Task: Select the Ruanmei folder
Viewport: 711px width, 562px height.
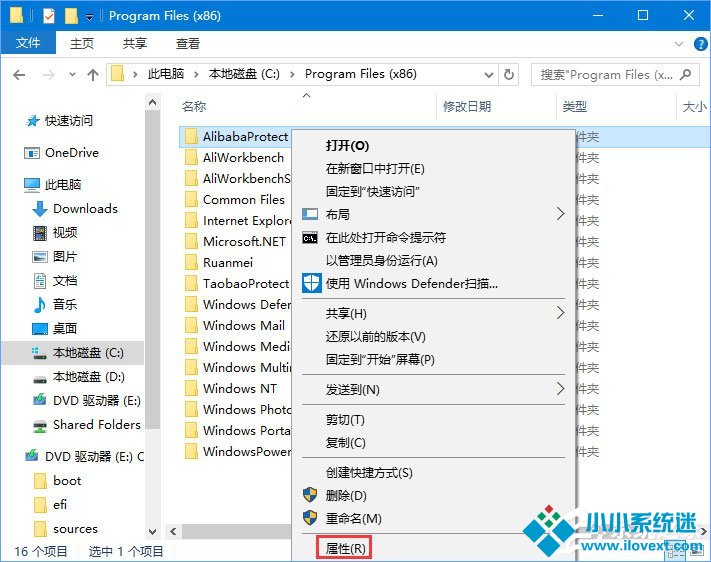Action: tap(228, 262)
